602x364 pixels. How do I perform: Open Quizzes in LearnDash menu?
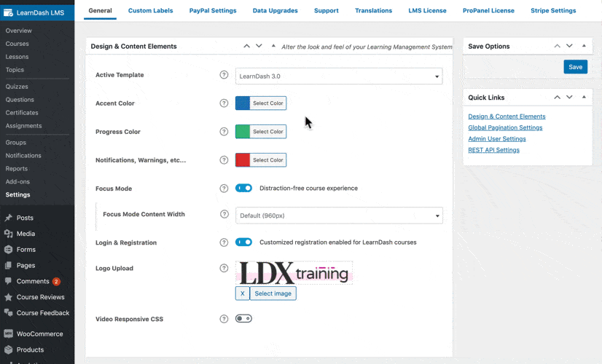(x=17, y=87)
